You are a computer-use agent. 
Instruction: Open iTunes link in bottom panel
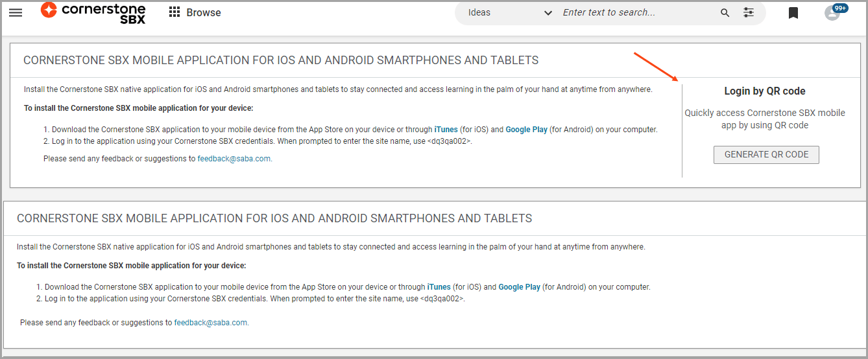[439, 287]
